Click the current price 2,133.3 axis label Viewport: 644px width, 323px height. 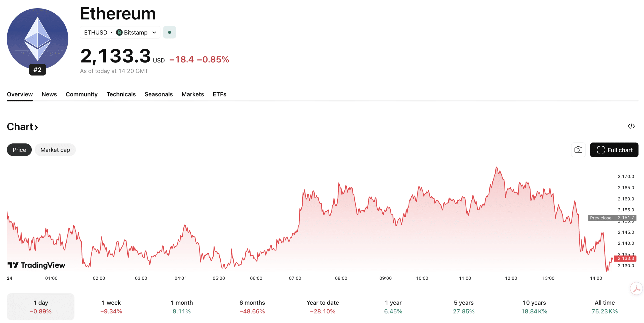pos(625,258)
